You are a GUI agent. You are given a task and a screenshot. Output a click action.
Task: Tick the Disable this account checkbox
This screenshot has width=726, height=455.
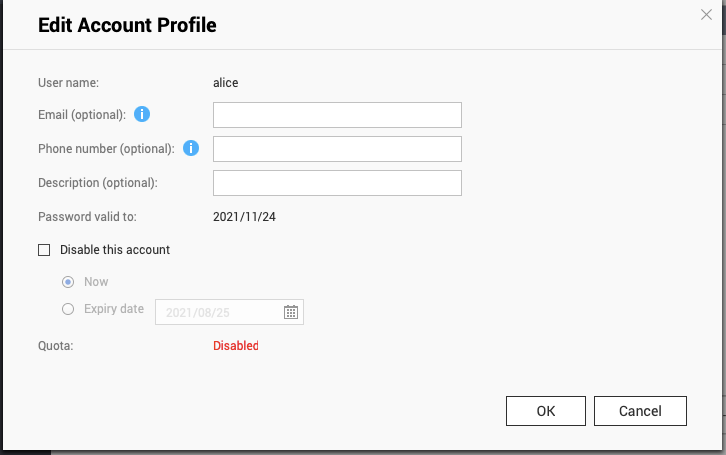coord(44,250)
